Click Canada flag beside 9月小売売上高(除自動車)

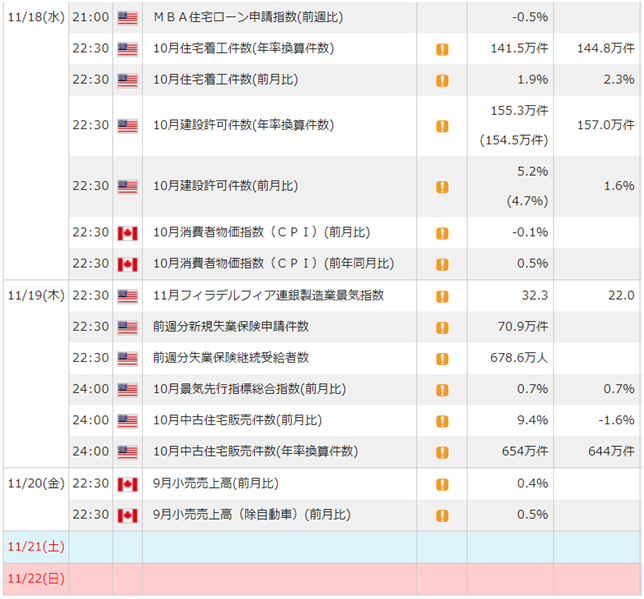click(127, 516)
